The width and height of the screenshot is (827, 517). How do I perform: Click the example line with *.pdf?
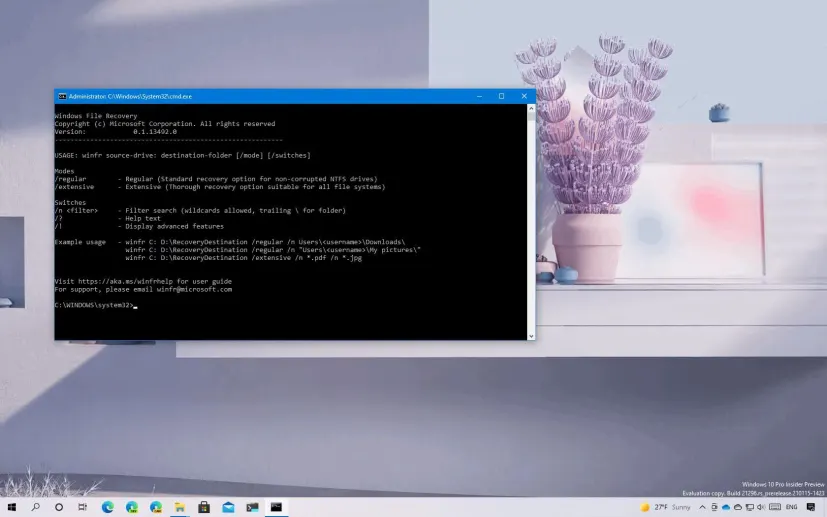click(244, 257)
